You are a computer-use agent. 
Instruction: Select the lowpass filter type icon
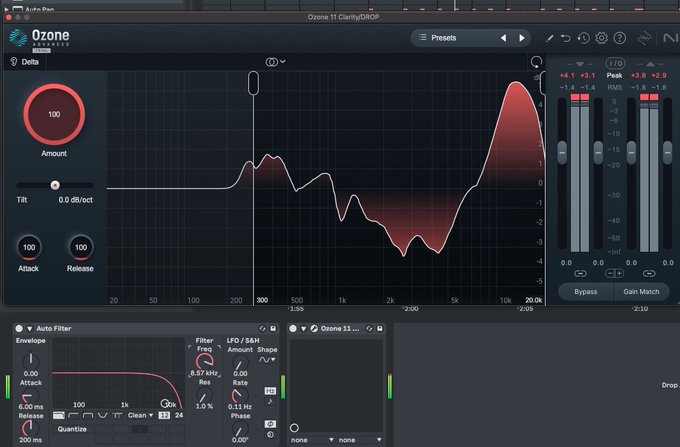59,415
